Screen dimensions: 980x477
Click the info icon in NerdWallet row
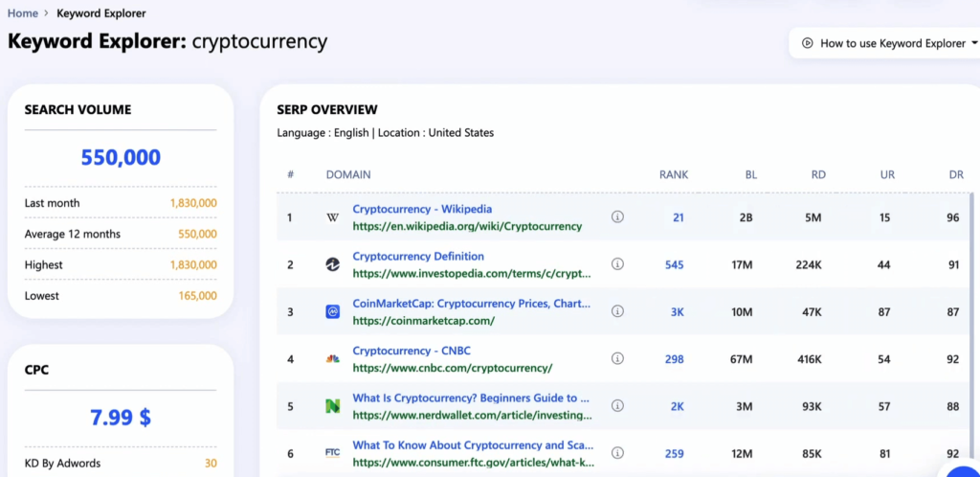tap(617, 406)
